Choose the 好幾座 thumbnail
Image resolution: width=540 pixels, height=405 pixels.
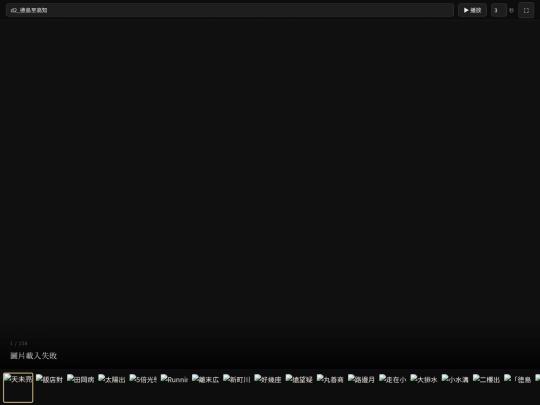click(268, 387)
